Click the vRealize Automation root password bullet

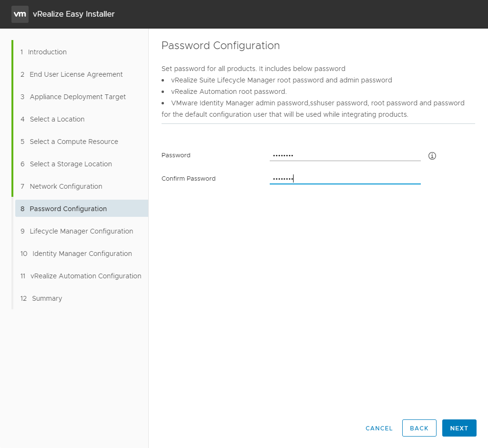[229, 92]
